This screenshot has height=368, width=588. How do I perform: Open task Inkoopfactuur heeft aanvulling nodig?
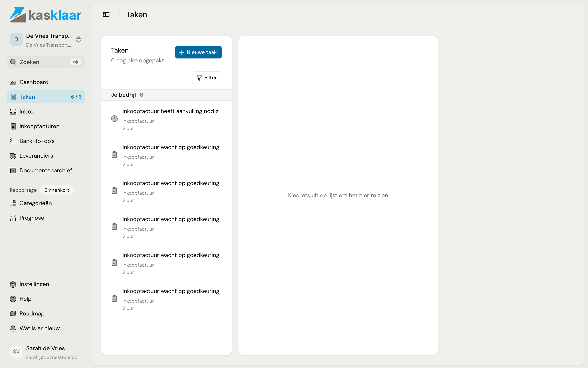pos(166,119)
